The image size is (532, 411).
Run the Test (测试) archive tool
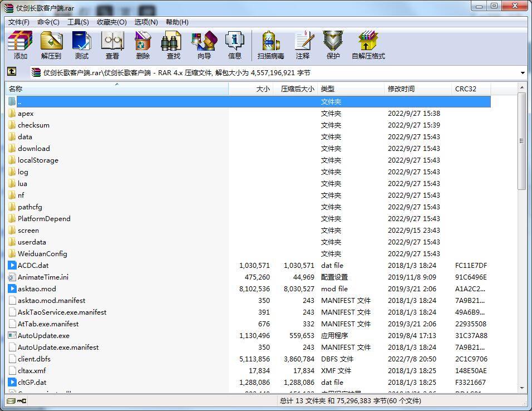82,45
